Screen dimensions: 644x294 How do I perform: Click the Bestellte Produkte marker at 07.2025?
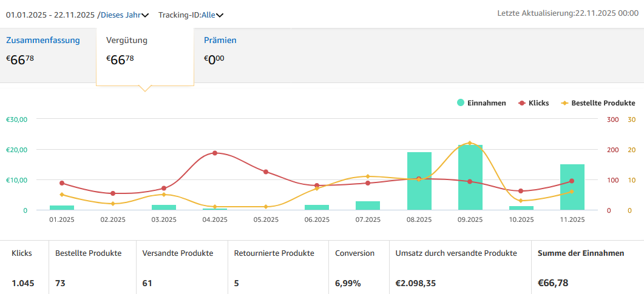(x=368, y=176)
